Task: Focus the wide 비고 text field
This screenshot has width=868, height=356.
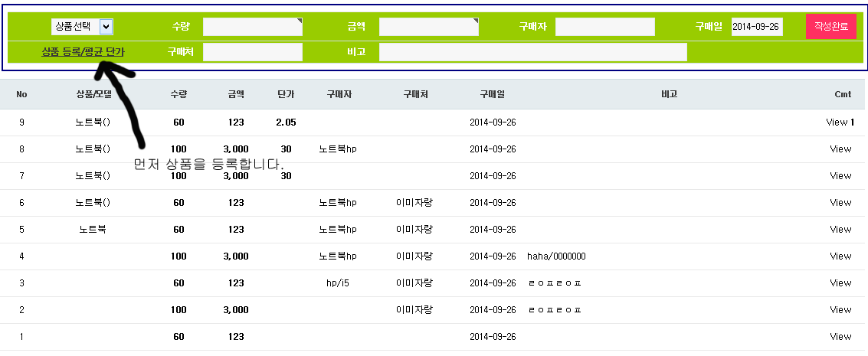Action: point(532,52)
